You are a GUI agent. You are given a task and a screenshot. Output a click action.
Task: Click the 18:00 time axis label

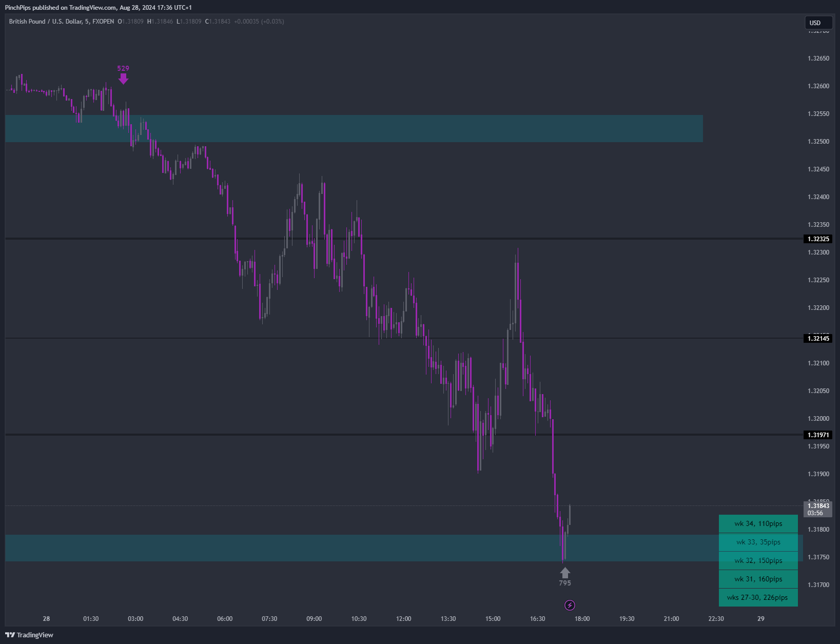pos(582,619)
